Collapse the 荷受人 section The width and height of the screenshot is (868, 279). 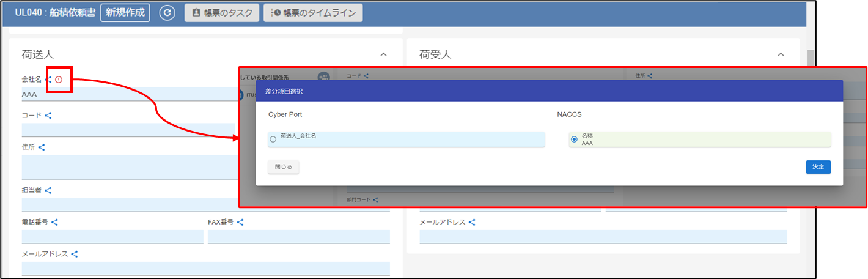coord(781,54)
